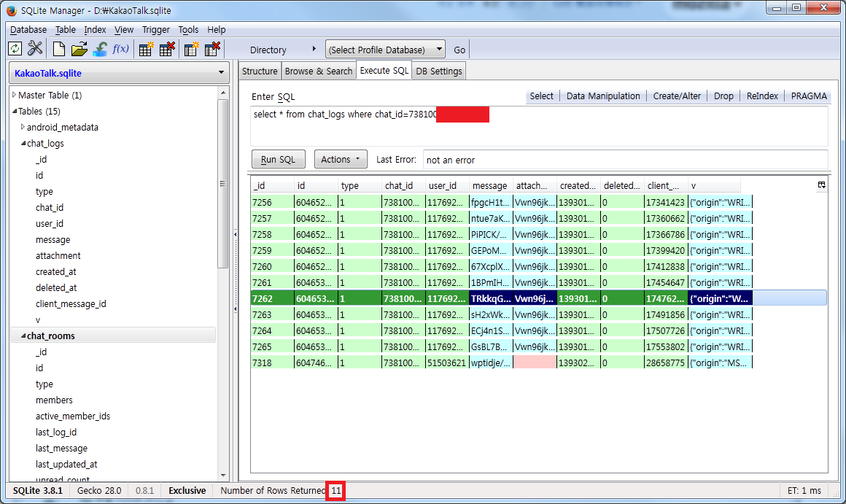Open the Trigger menu

point(155,30)
